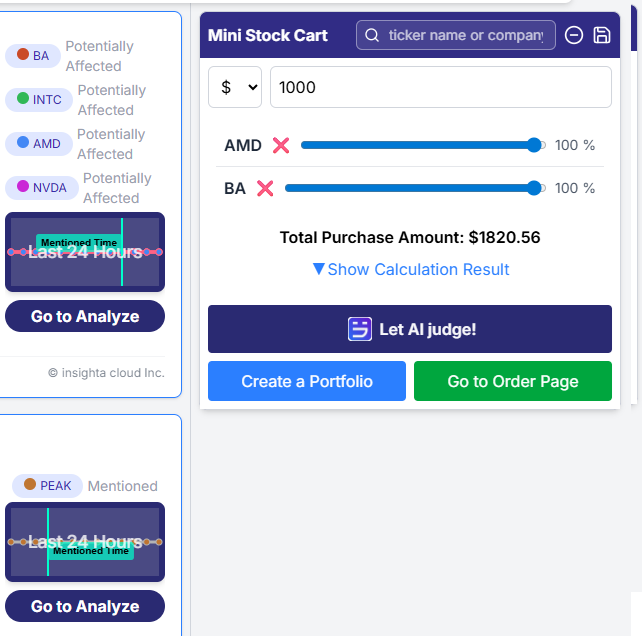Screen dimensions: 642x636
Task: Click the save cart floppy disk icon
Action: tap(602, 35)
